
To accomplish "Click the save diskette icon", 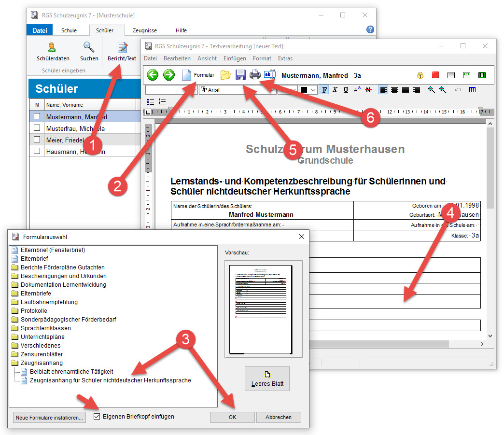I will coord(240,75).
